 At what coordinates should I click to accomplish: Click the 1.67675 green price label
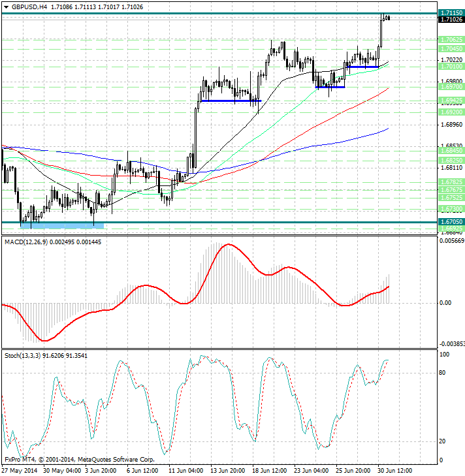tap(451, 190)
